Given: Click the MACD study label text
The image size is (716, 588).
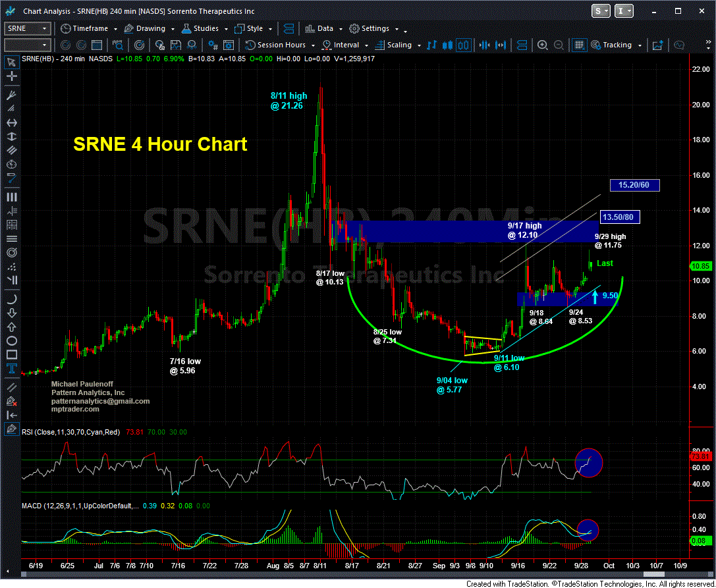Looking at the screenshot, I should tap(81, 506).
